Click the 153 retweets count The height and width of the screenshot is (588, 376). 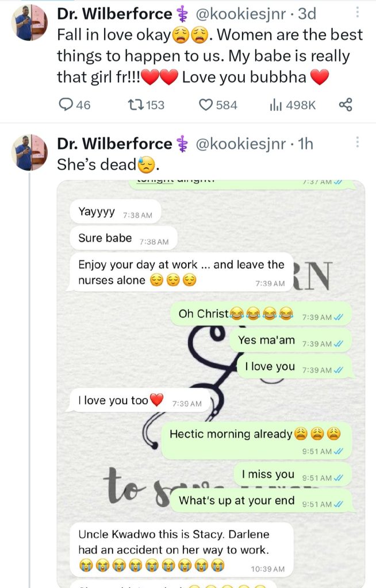click(x=155, y=105)
